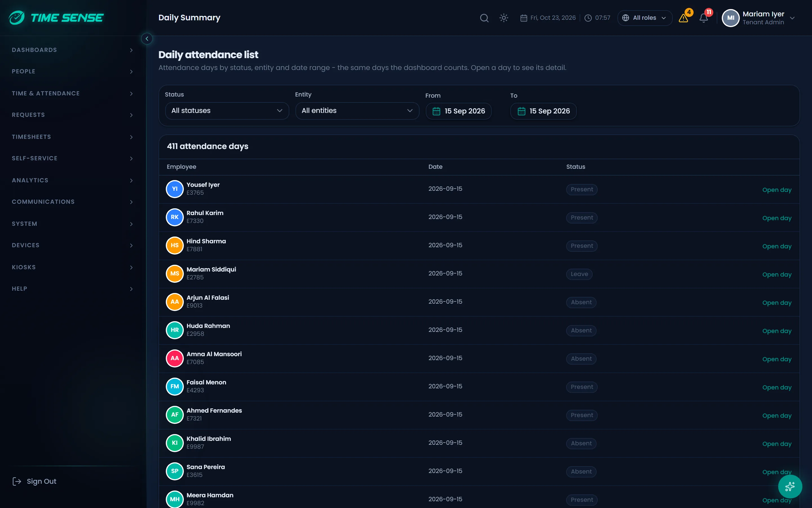This screenshot has height=508, width=812.
Task: Click the From date 15 Sep 2026
Action: 458,111
